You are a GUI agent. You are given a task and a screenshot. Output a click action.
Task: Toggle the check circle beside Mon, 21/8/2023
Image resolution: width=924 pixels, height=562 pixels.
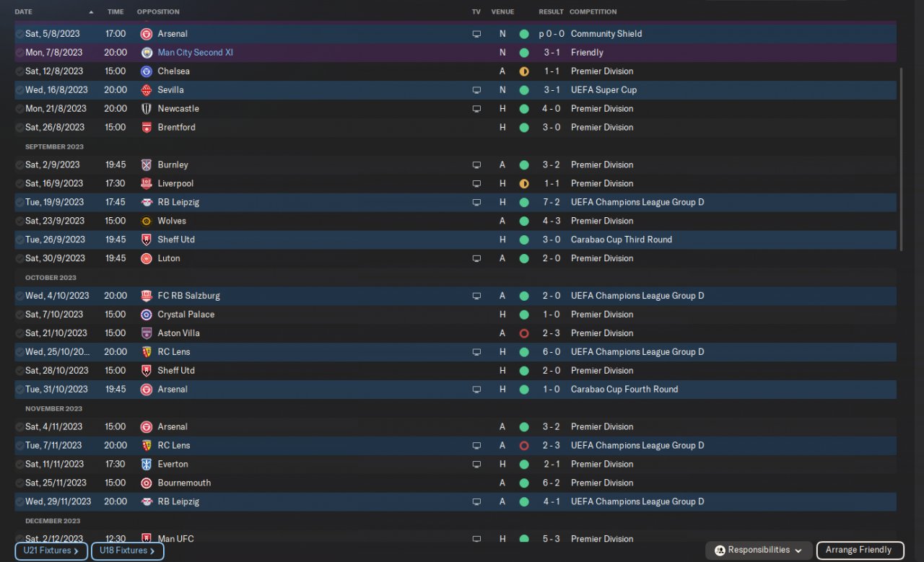(19, 109)
